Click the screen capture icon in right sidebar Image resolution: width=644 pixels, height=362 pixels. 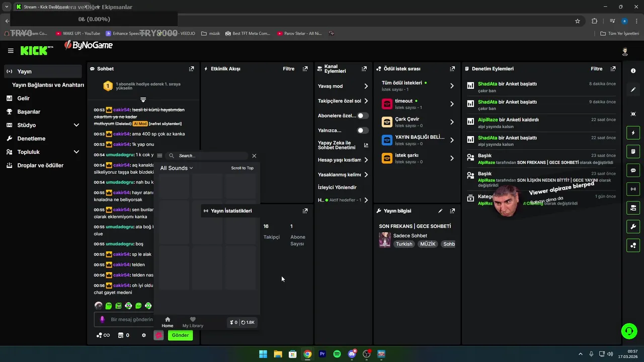(x=633, y=114)
